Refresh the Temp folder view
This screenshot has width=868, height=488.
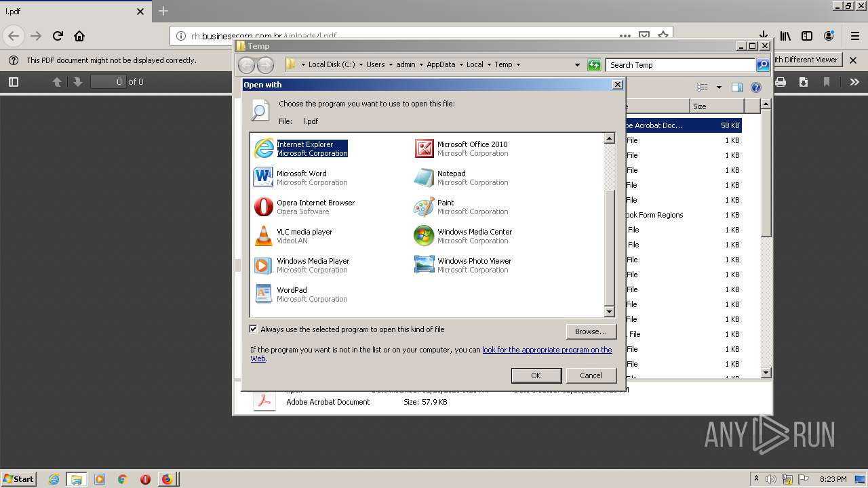(x=594, y=65)
